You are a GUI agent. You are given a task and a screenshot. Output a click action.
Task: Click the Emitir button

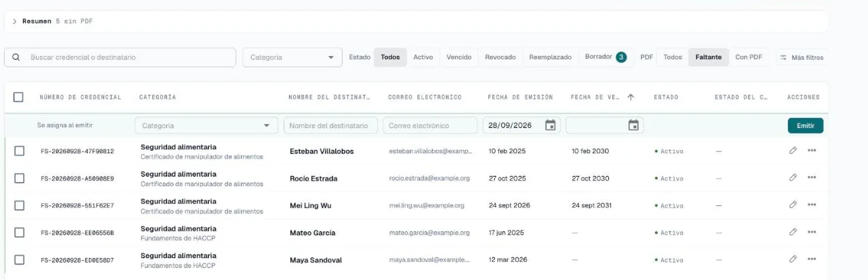point(805,125)
